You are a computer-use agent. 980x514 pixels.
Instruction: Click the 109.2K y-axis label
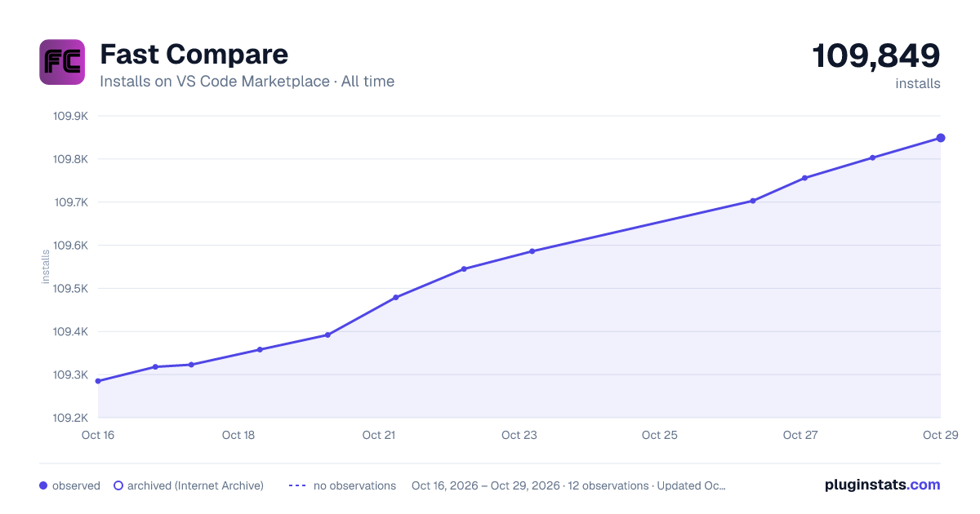pyautogui.click(x=71, y=418)
